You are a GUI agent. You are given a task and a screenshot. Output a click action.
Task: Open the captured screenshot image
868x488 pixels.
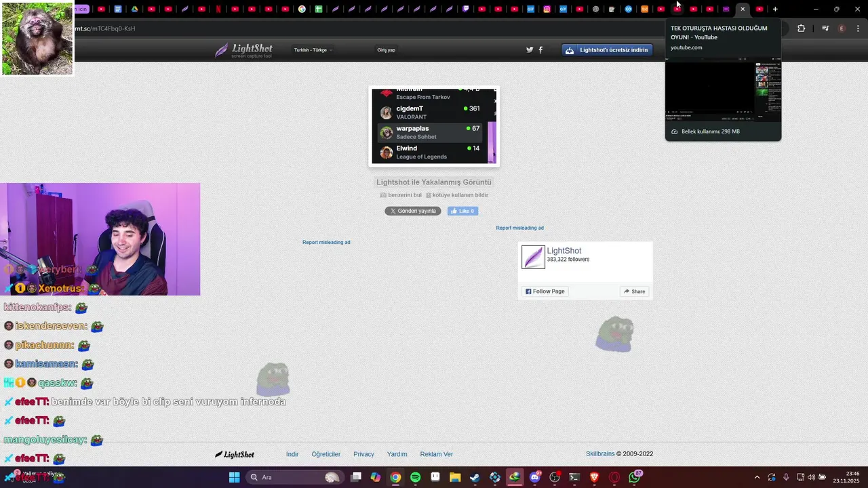pos(434,125)
